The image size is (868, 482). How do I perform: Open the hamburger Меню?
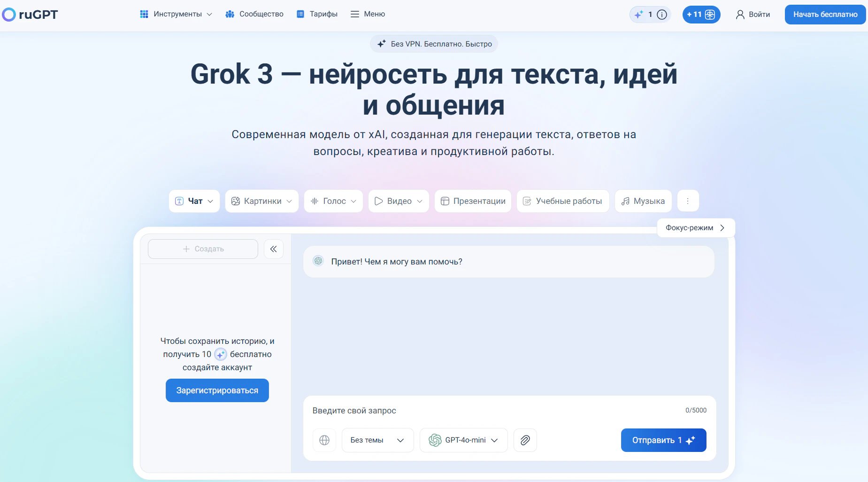point(368,14)
